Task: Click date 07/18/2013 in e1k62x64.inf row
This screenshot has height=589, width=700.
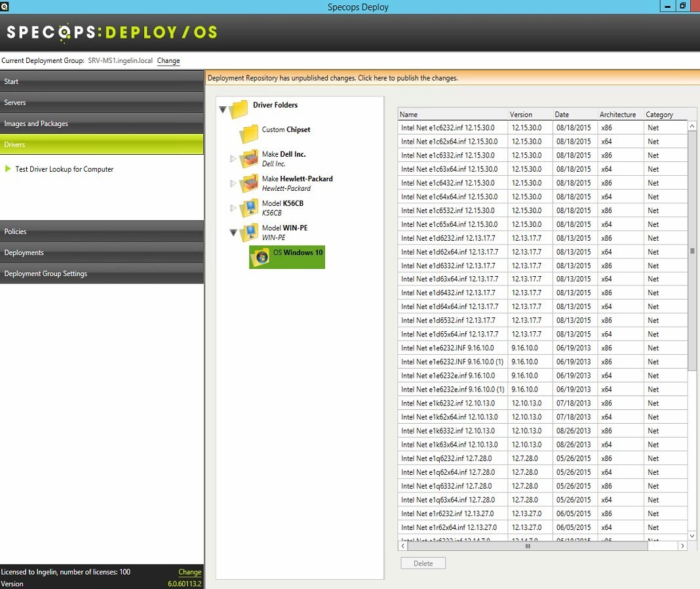Action: 574,417
